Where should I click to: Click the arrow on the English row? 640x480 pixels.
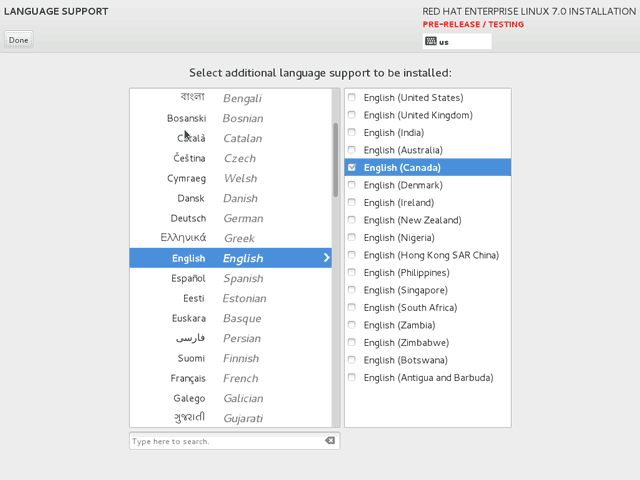pyautogui.click(x=326, y=258)
